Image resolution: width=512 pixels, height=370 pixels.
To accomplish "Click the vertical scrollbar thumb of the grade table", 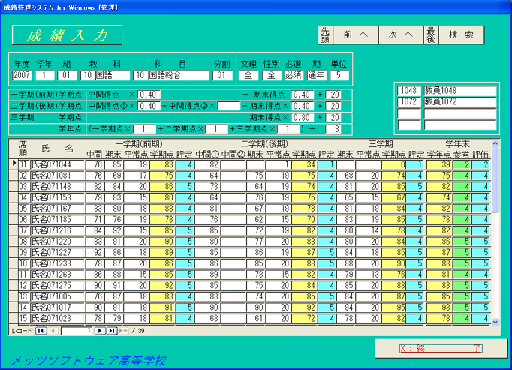I will click(495, 180).
